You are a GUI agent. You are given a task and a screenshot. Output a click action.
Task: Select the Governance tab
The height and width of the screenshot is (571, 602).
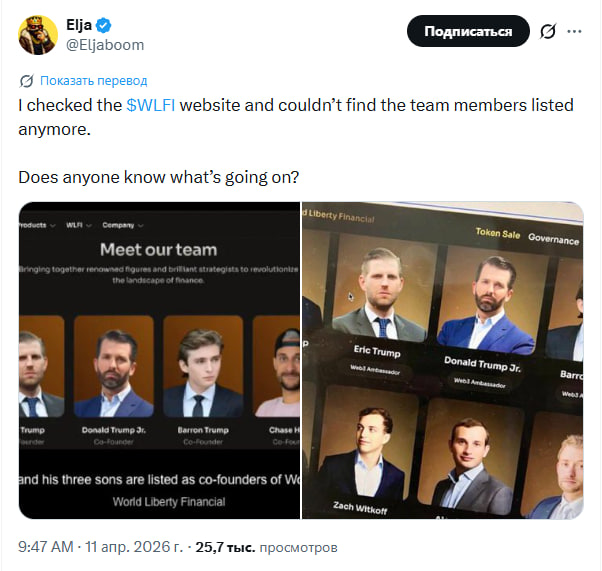(x=553, y=239)
